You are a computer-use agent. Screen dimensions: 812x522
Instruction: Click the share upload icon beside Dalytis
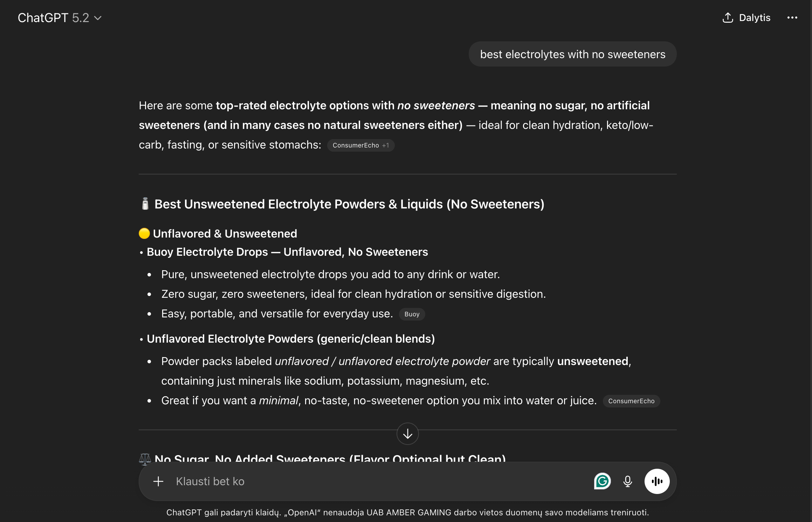(x=728, y=18)
